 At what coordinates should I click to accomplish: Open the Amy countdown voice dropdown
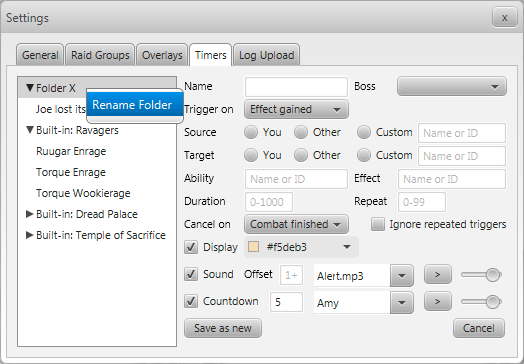402,302
